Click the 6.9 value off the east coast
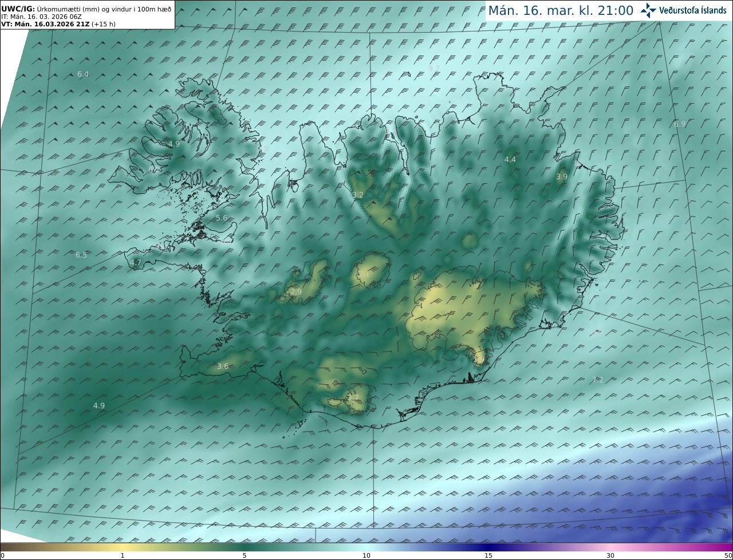The width and height of the screenshot is (733, 560). (x=680, y=124)
